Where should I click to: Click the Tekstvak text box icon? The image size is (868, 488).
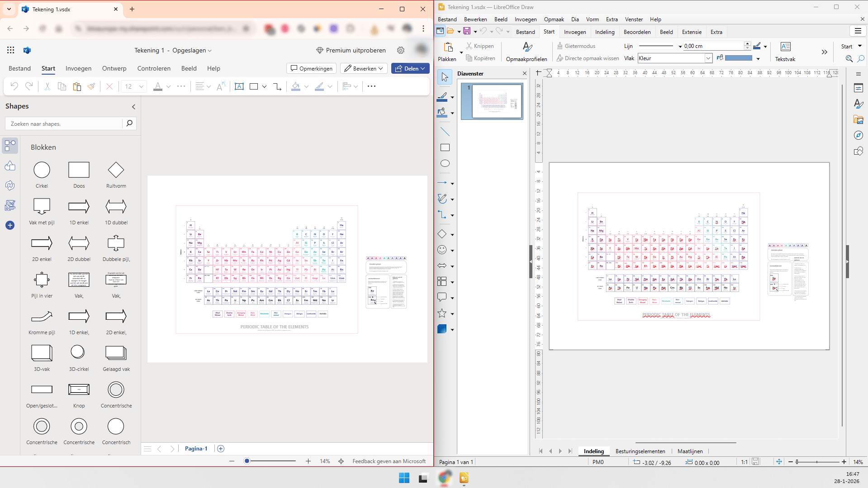(x=785, y=47)
